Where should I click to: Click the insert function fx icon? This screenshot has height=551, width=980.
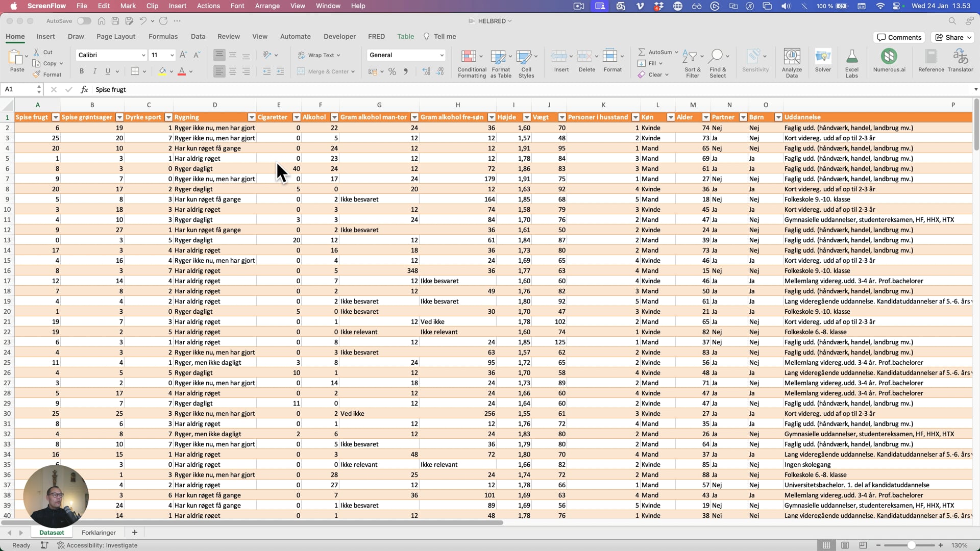(x=84, y=89)
